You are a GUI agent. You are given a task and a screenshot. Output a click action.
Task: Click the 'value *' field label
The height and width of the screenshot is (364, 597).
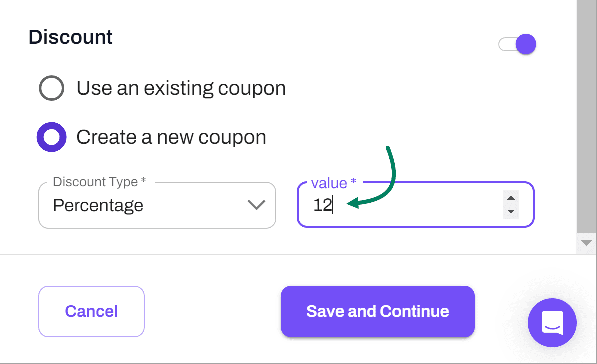pos(333,183)
